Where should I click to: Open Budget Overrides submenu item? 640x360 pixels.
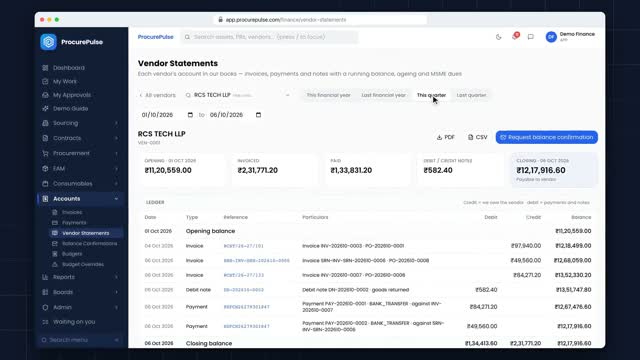(x=83, y=264)
